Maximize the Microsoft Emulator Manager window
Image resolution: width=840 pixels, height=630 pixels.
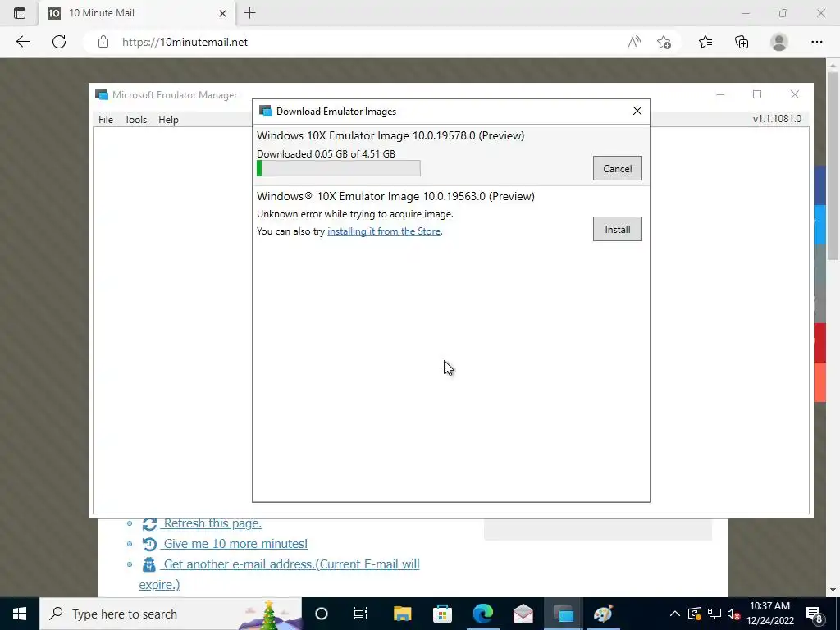[757, 95]
